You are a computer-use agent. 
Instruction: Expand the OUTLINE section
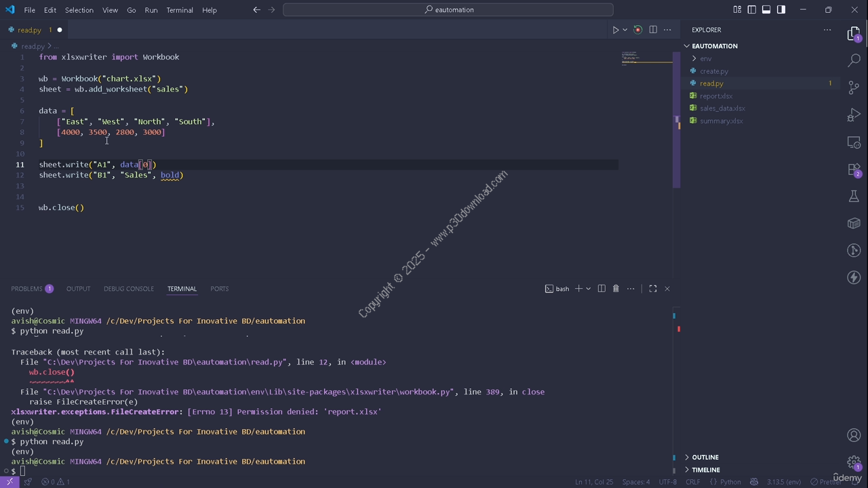pos(705,457)
